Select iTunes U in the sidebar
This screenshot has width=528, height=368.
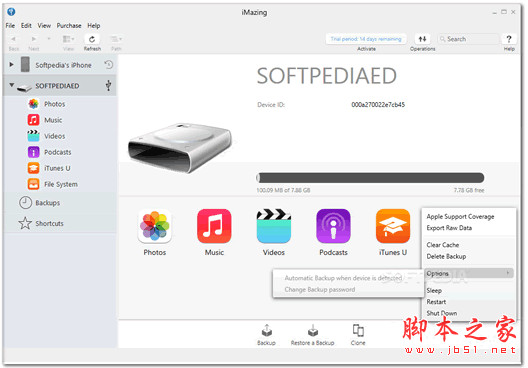click(x=57, y=168)
